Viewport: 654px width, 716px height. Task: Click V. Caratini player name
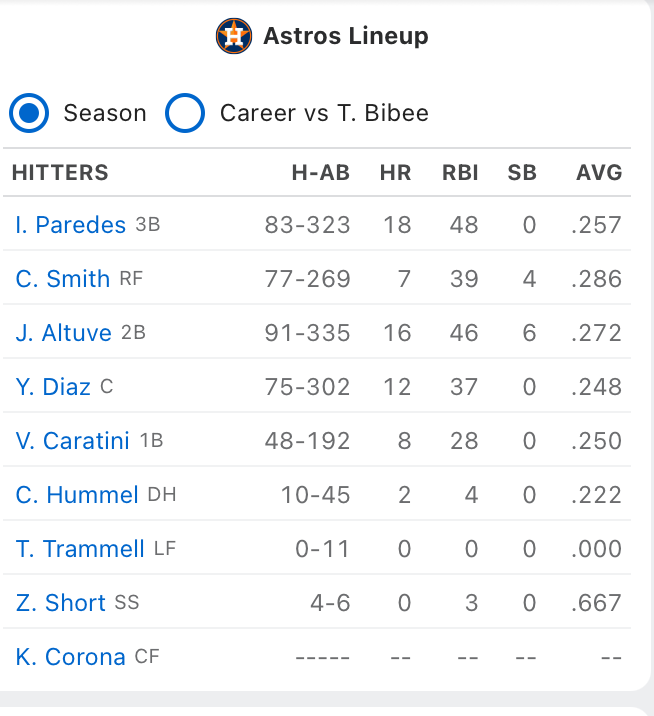[x=72, y=441]
